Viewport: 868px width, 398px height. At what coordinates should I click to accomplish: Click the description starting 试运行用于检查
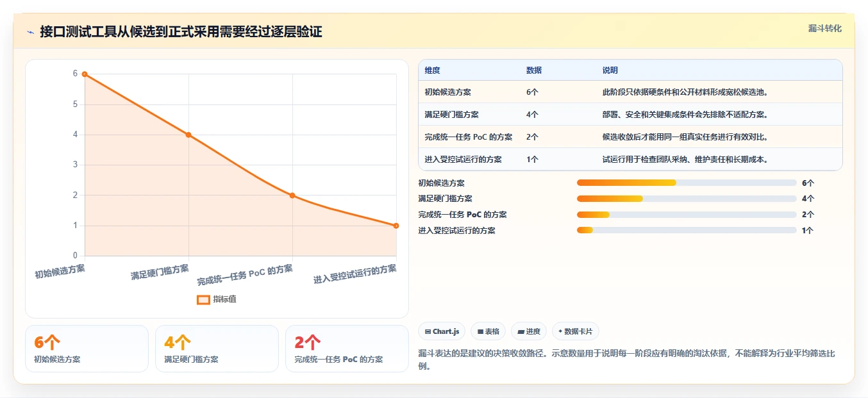click(685, 160)
